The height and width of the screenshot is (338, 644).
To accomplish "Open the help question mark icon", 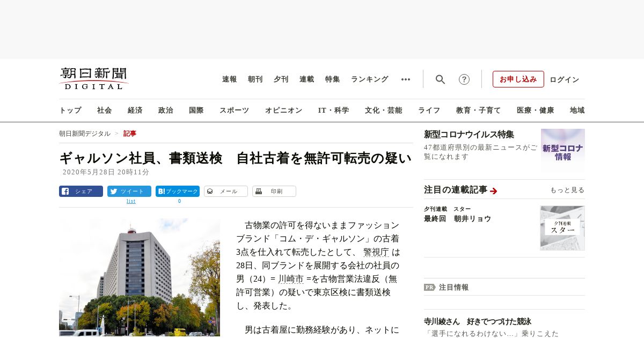I will tap(464, 79).
